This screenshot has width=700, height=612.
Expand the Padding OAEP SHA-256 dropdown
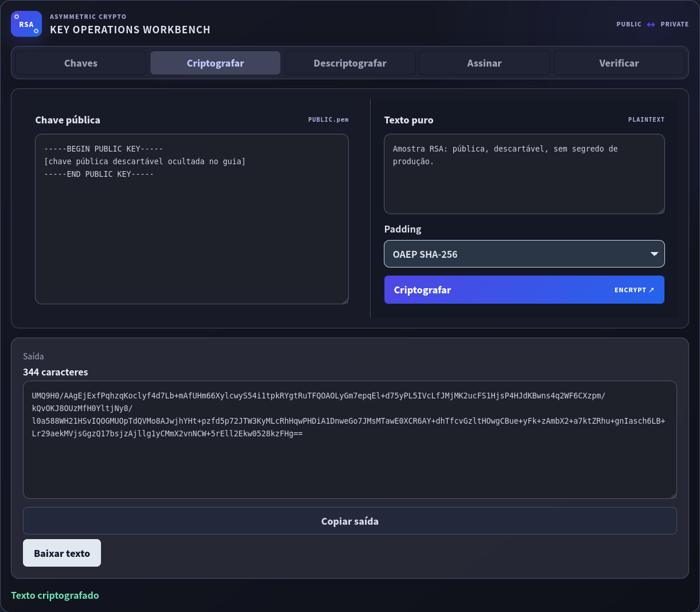pos(524,254)
